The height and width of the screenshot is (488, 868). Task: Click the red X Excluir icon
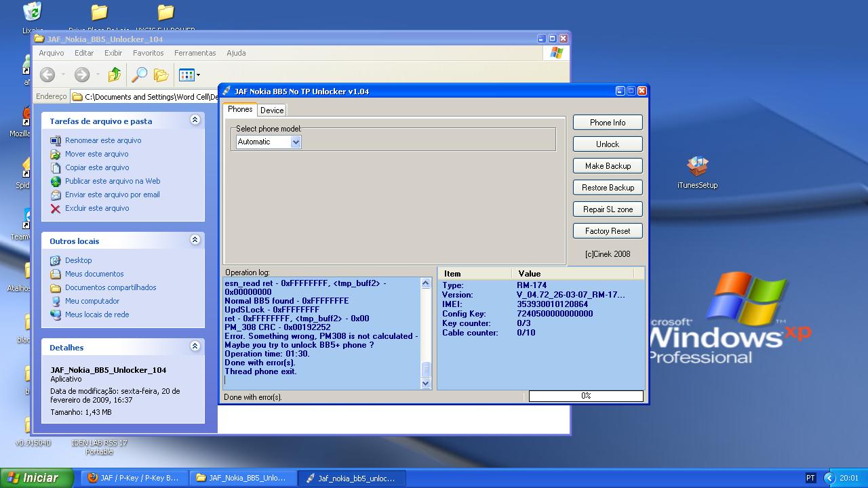coord(56,209)
